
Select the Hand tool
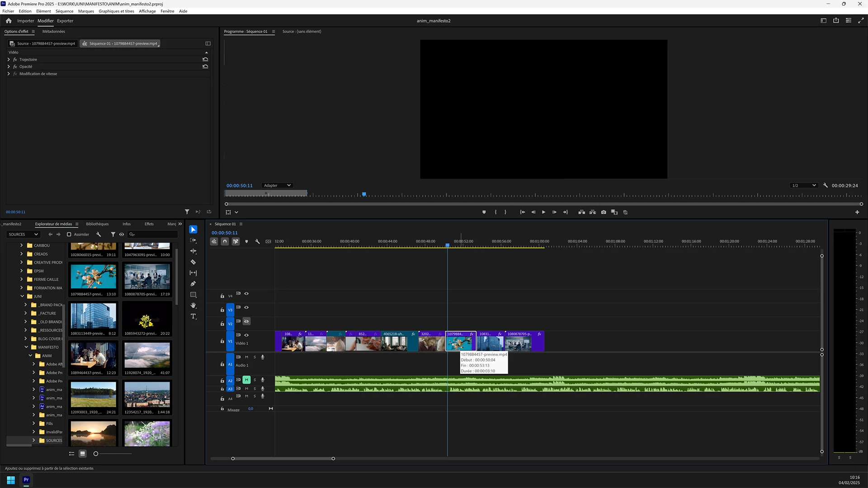(x=193, y=305)
